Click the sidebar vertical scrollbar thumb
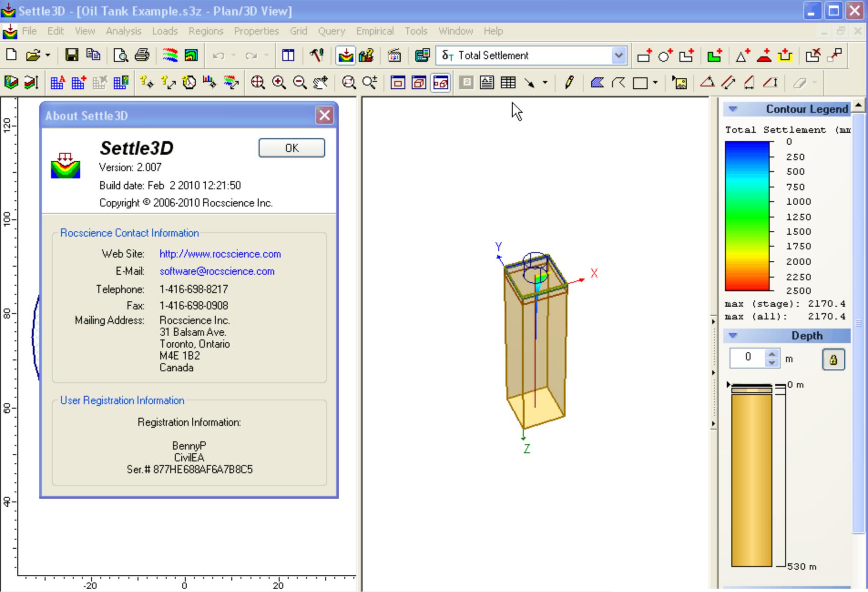Viewport: 868px width, 592px height. point(858,323)
